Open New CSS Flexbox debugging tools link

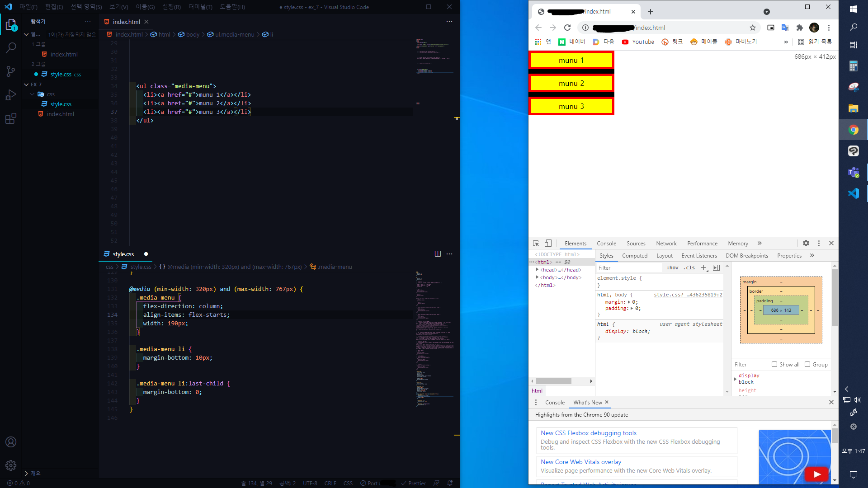[x=588, y=433]
